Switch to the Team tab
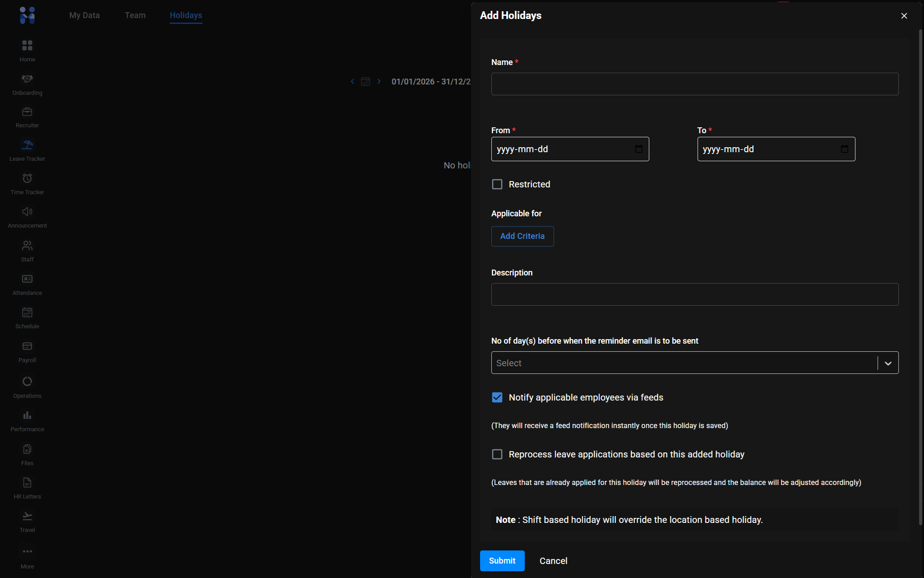 tap(135, 15)
